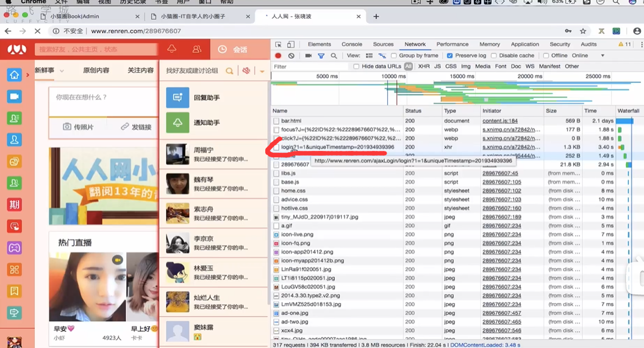Open notifications bell in Renren header

[x=172, y=49]
